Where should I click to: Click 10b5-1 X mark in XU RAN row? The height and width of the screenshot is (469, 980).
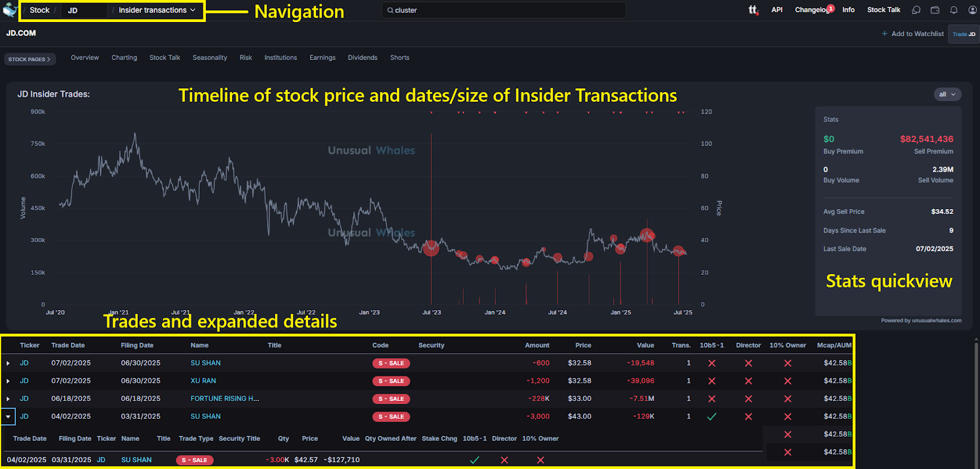712,381
